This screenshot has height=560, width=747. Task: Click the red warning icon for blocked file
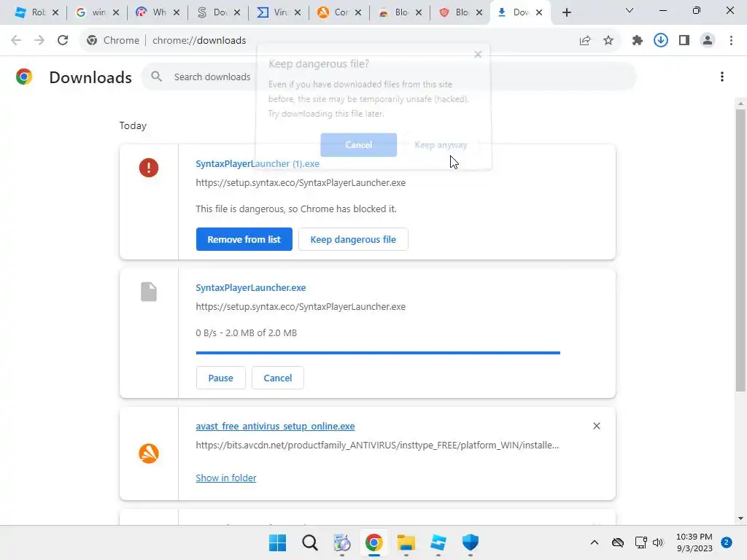coord(149,168)
